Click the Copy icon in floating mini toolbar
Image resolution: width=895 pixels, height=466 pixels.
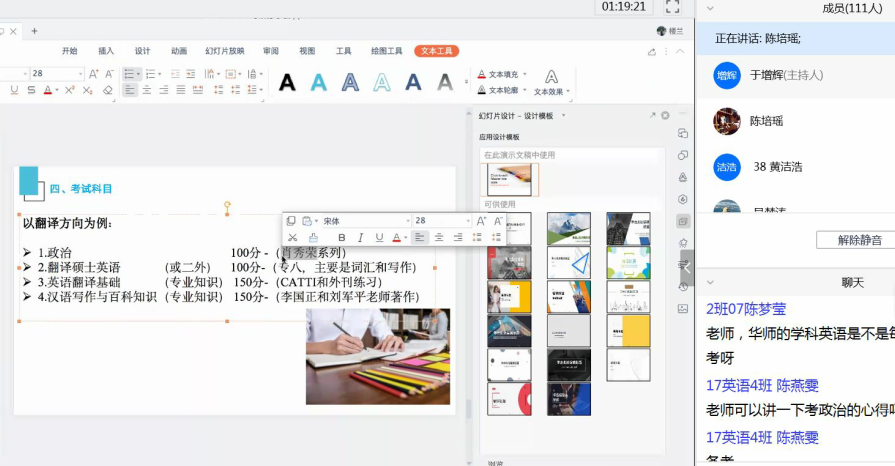click(291, 221)
